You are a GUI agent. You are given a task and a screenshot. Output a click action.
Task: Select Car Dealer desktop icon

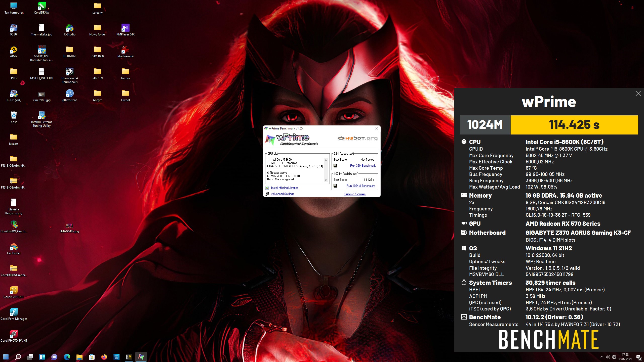point(14,249)
